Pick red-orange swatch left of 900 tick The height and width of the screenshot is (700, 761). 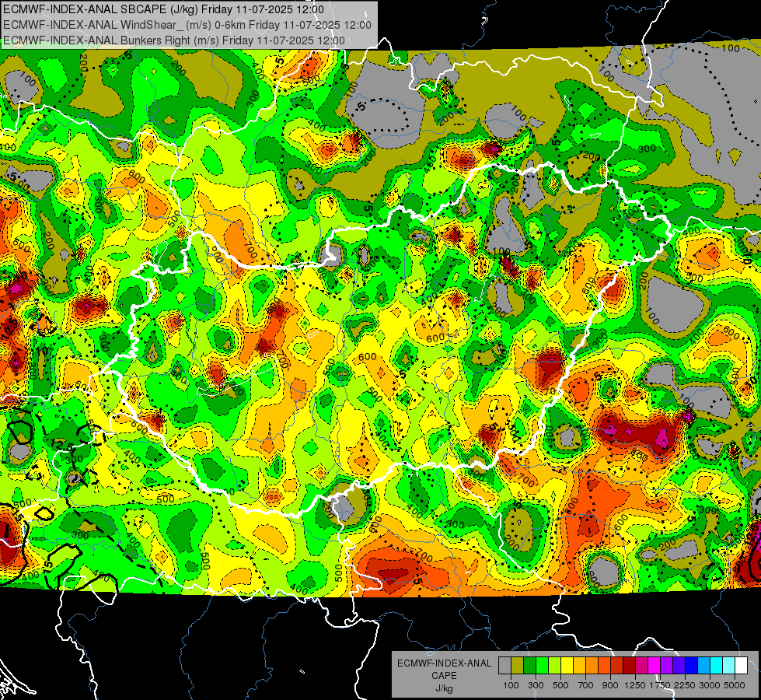[605, 666]
